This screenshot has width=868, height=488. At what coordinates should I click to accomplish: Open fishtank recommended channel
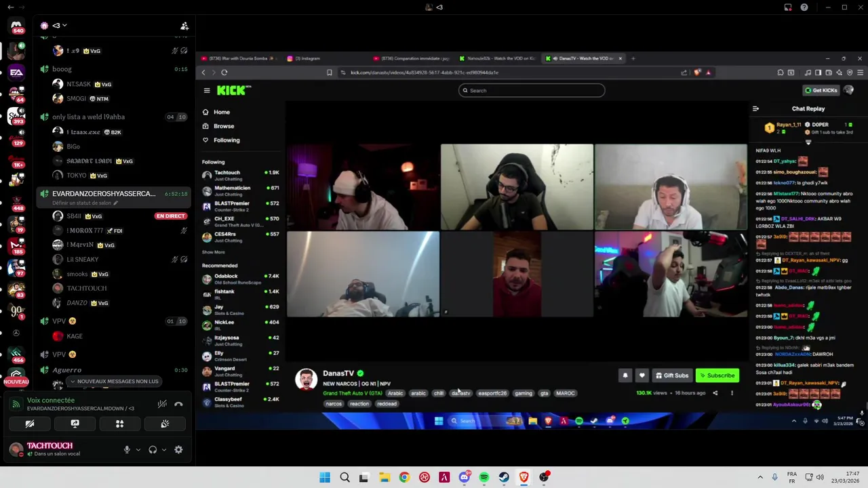pyautogui.click(x=240, y=294)
